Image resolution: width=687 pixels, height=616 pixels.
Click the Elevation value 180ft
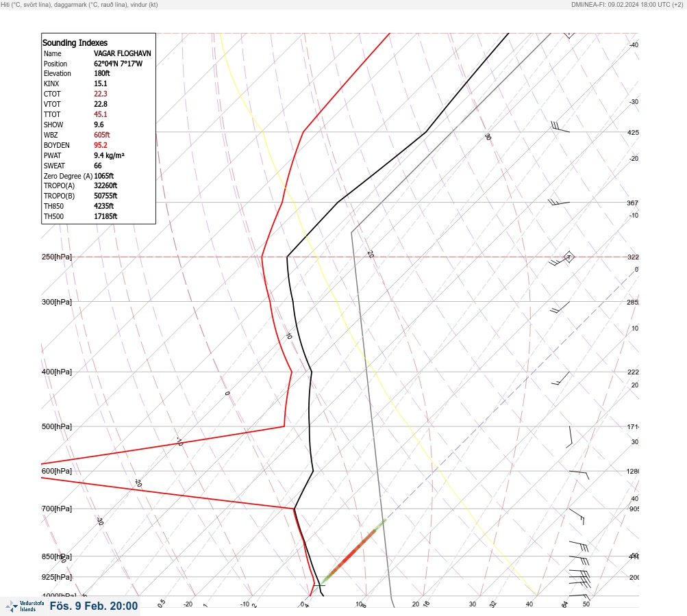coord(101,73)
